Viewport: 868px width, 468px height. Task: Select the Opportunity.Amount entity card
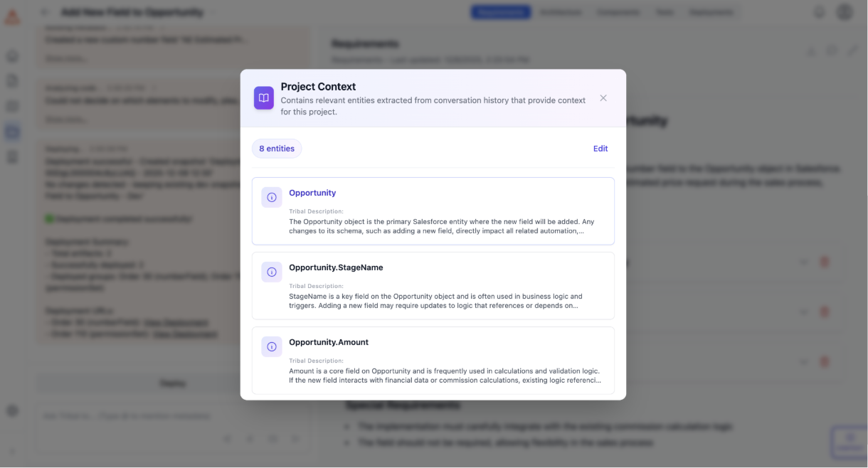433,359
